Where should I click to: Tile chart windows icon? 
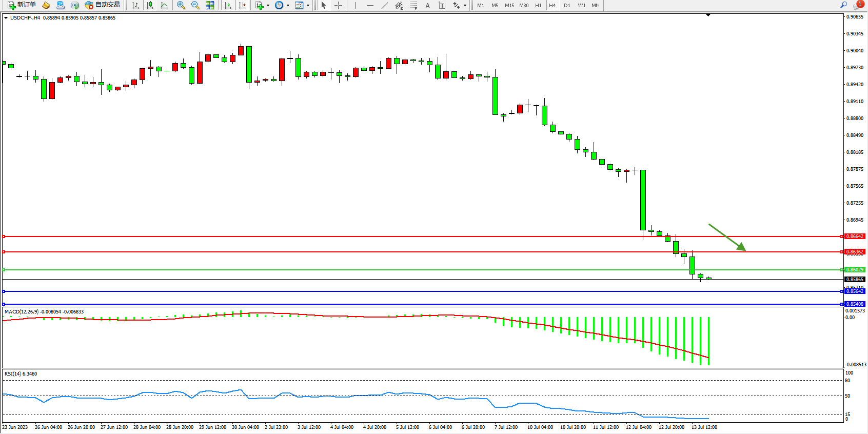(210, 5)
